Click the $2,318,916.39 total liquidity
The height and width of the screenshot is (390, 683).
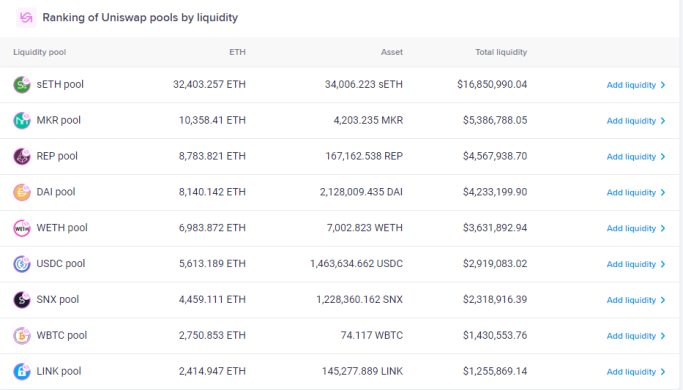495,300
